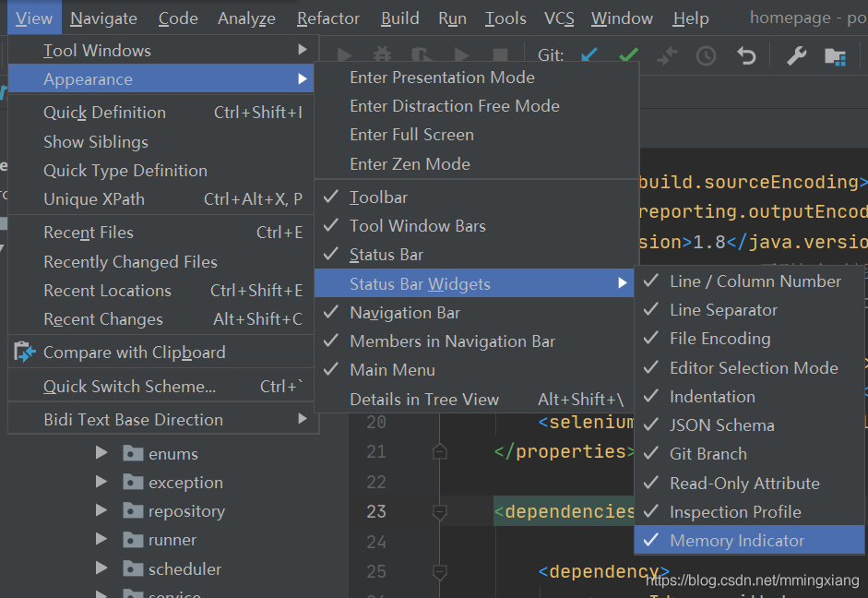Open the Code menu
The image size is (868, 598).
178,18
